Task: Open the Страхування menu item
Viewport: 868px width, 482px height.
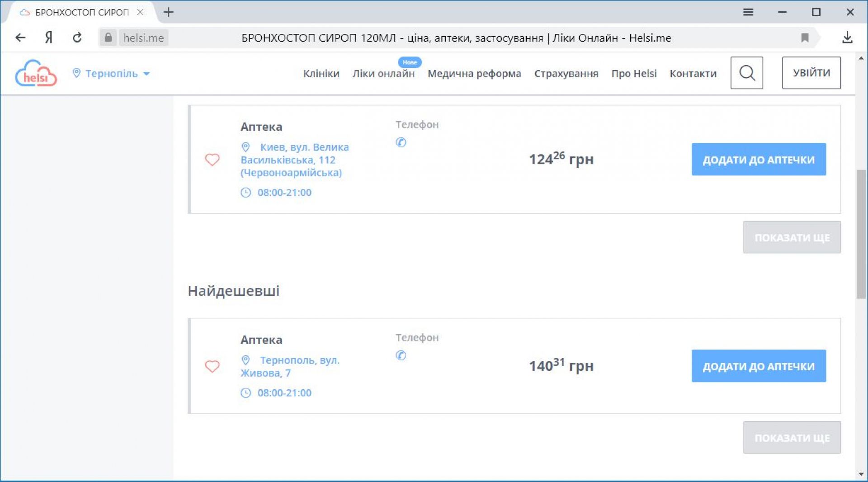Action: [566, 73]
